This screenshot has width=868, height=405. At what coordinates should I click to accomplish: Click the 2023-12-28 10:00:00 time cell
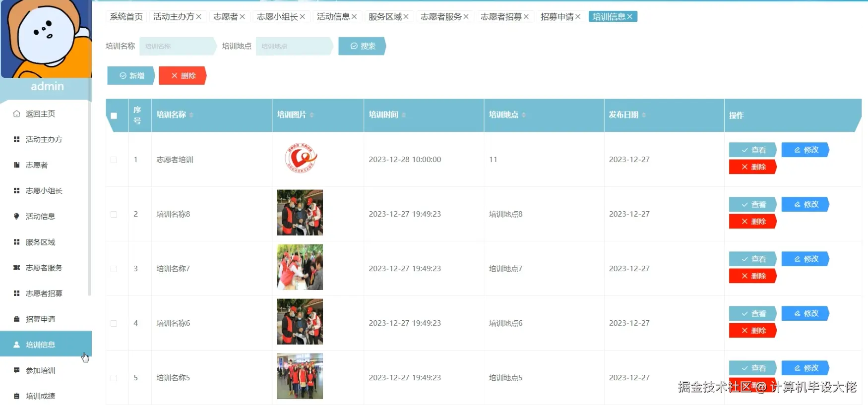(x=405, y=160)
